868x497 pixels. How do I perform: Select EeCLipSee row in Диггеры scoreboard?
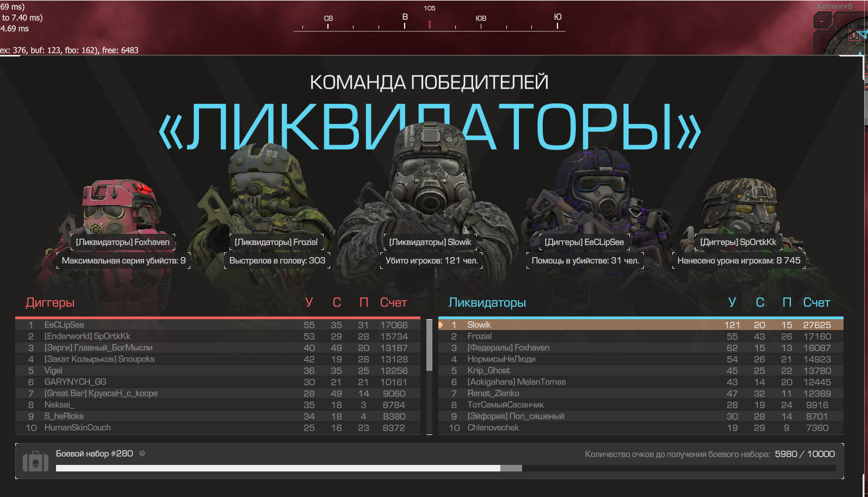click(x=218, y=325)
